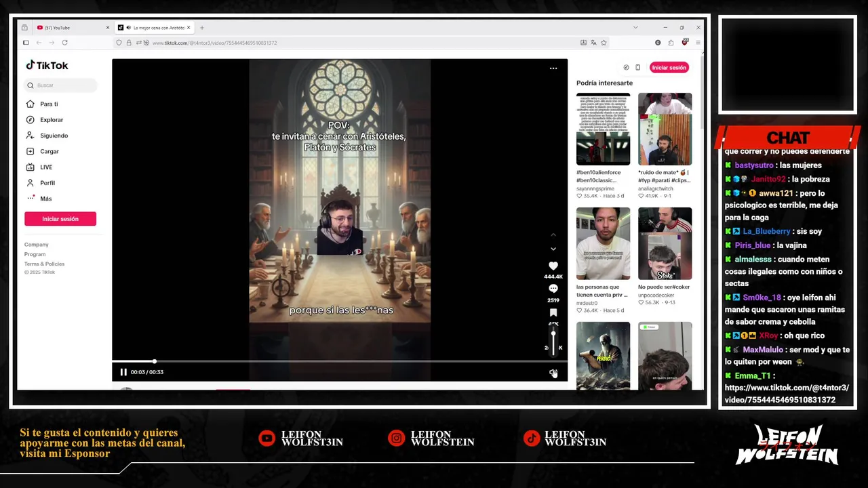Click the analiagrctwitch username

(656, 188)
